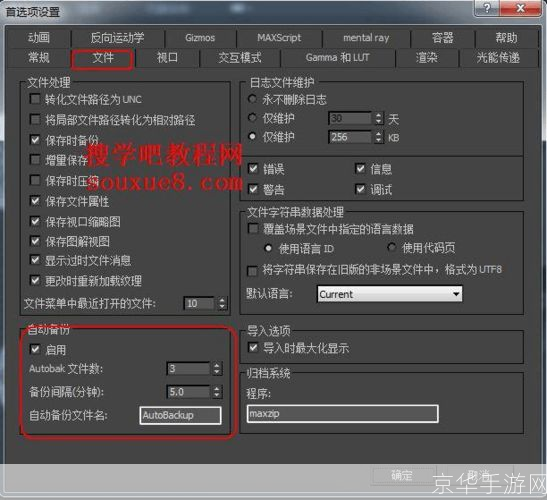Enable 转化文件路径为 UNC checkbox
This screenshot has width=547, height=500.
tap(35, 99)
